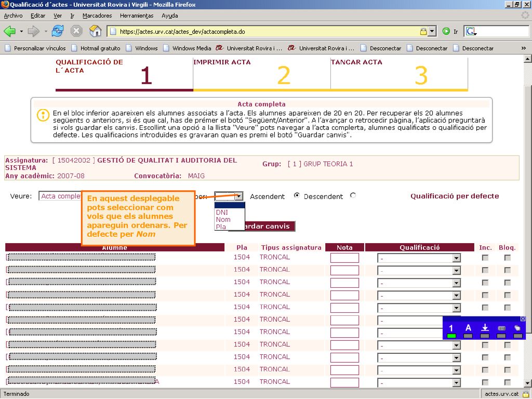Choose DNI in sort dropdown list
Viewport: 532px width, 399px height.
(x=229, y=212)
